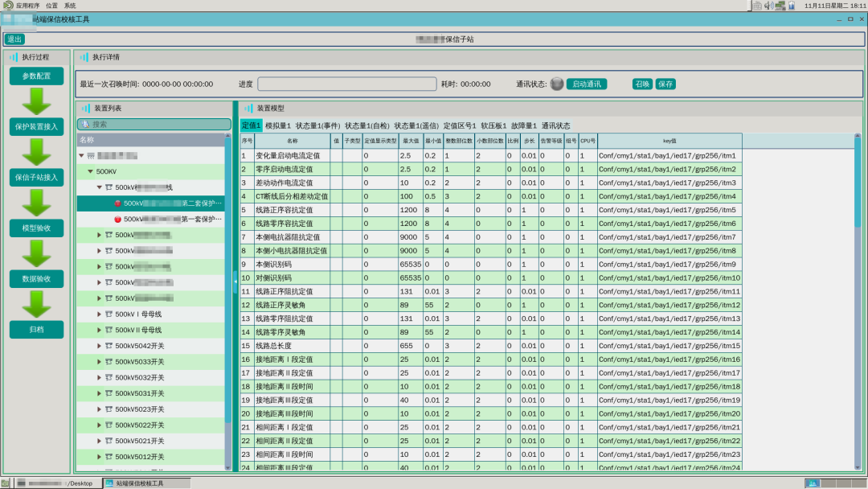Click the 模型验收 process step button
Viewport: 868px width, 489px height.
coord(36,228)
